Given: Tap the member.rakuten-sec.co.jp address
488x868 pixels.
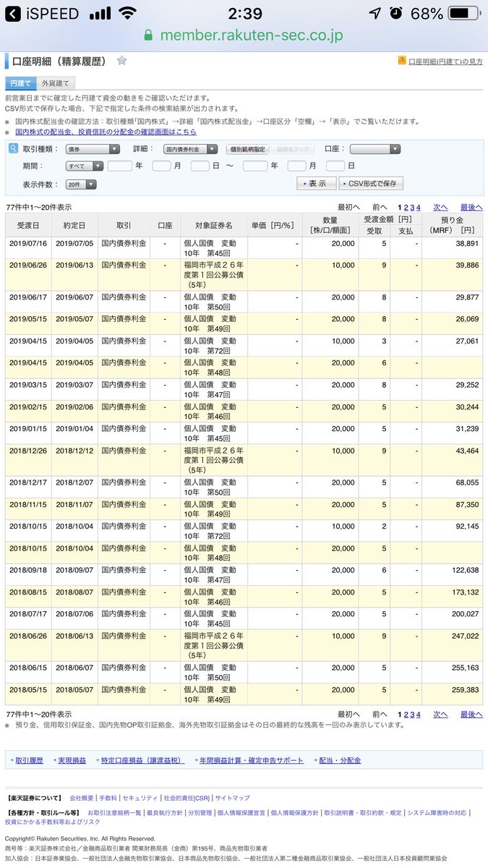Looking at the screenshot, I should [x=251, y=35].
